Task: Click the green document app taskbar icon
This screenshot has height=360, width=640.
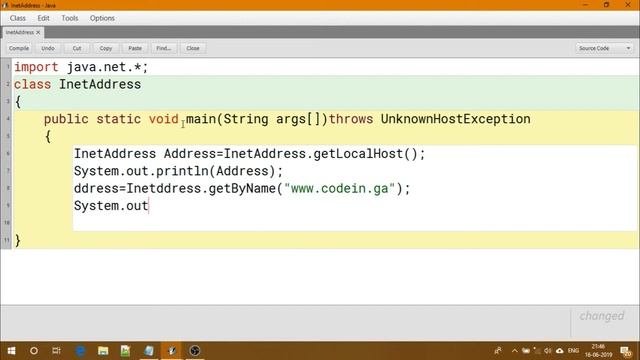Action: pyautogui.click(x=125, y=351)
